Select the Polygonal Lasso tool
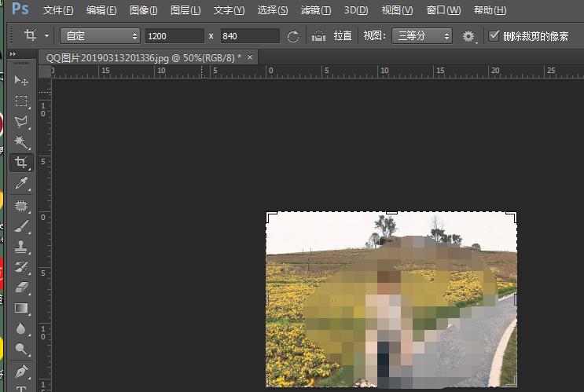Image resolution: width=584 pixels, height=392 pixels. tap(21, 121)
